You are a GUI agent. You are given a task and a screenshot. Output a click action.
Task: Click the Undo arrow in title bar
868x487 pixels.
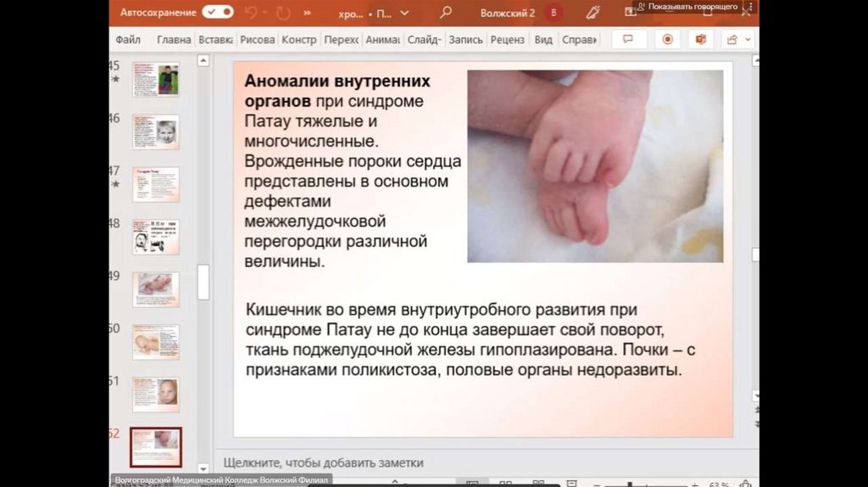[x=252, y=13]
